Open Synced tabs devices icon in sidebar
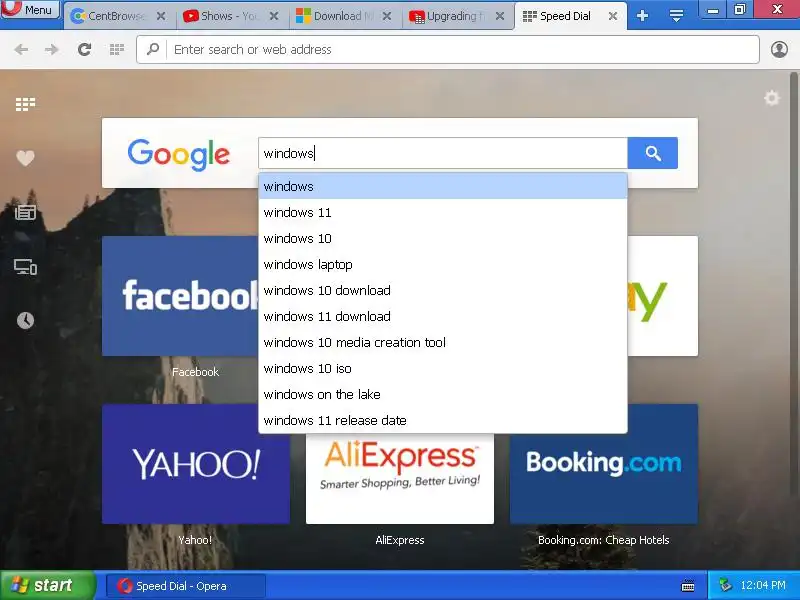This screenshot has width=800, height=600. (25, 266)
